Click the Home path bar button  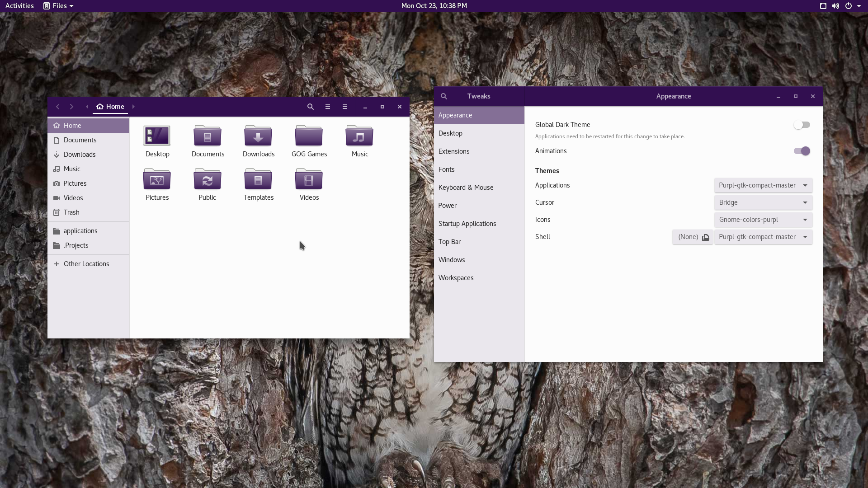click(x=110, y=107)
